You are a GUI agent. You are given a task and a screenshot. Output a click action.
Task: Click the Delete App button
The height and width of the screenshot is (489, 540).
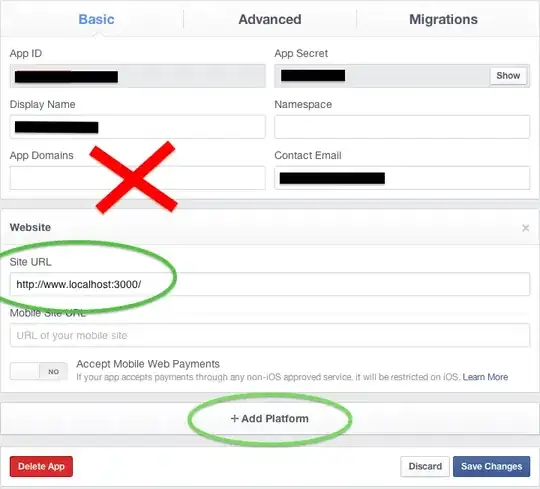click(x=41, y=466)
